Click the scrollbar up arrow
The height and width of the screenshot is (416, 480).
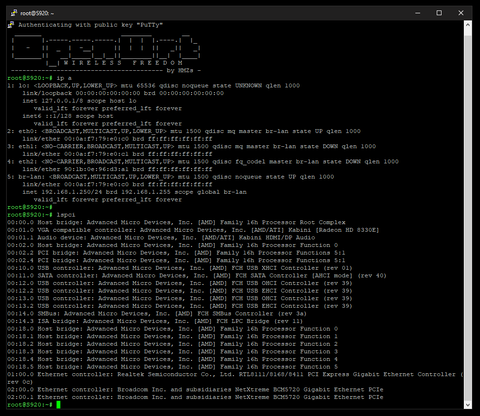coord(468,25)
